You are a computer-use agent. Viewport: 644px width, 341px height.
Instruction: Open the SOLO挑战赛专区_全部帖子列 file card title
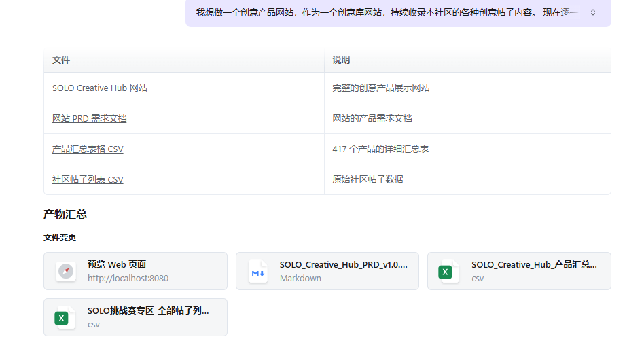point(148,311)
